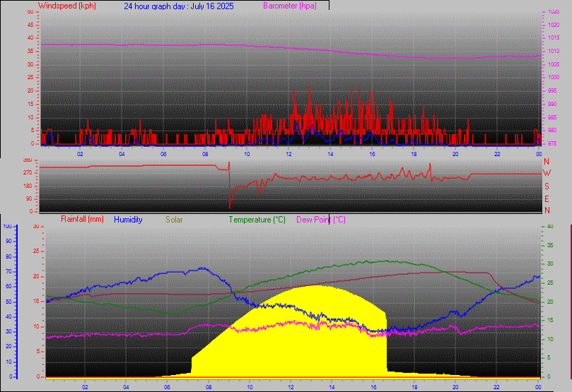This screenshot has width=572, height=392.
Task: Click the 90 value on the wind direction axis
Action: [29, 199]
